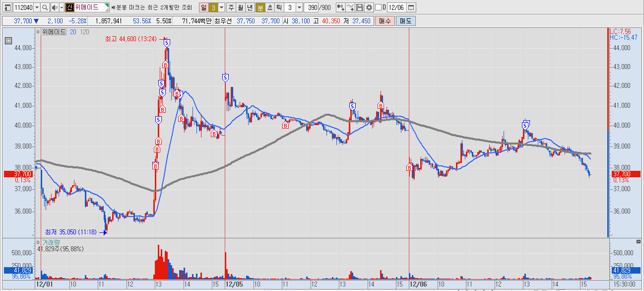The image size is (644, 291).
Task: Click the 12/05 date marker on time axis
Action: point(234,285)
